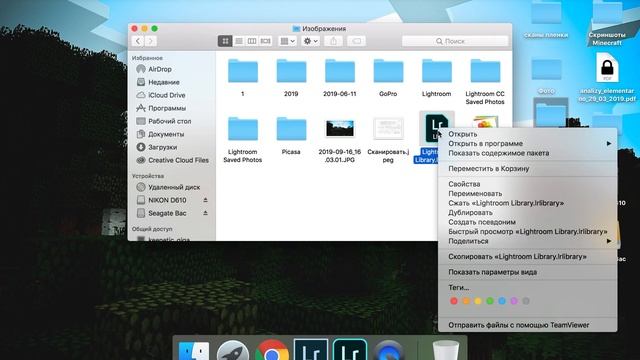640x360 pixels.
Task: Expand the Поделиться submenu
Action: click(x=527, y=241)
